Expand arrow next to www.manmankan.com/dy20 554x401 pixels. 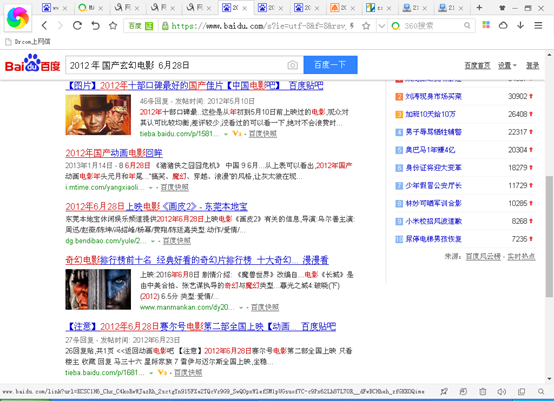pos(241,308)
